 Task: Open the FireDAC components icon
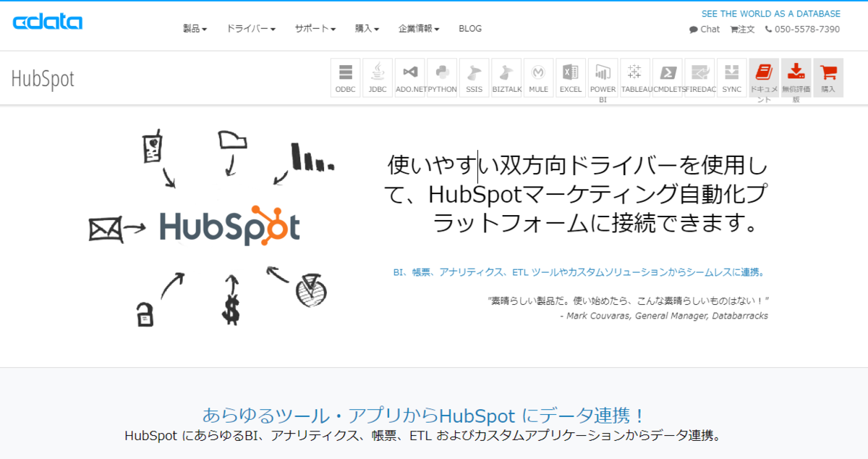click(699, 77)
